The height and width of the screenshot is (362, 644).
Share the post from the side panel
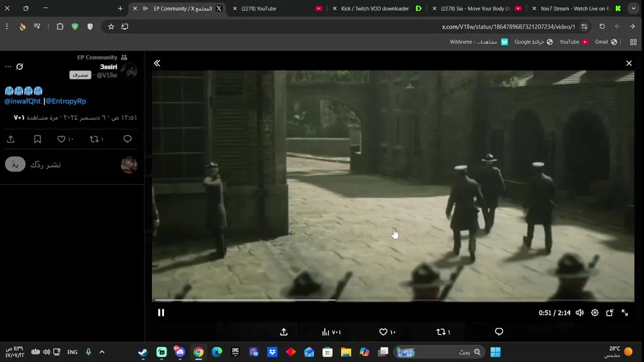pos(11,139)
